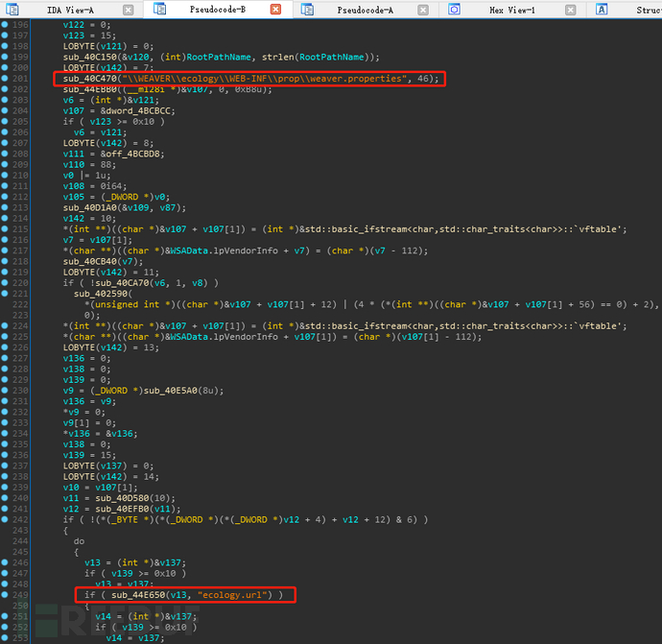Click basic_ifstream vftable on line 224
Screen dimensions: 662x644
click(x=463, y=325)
